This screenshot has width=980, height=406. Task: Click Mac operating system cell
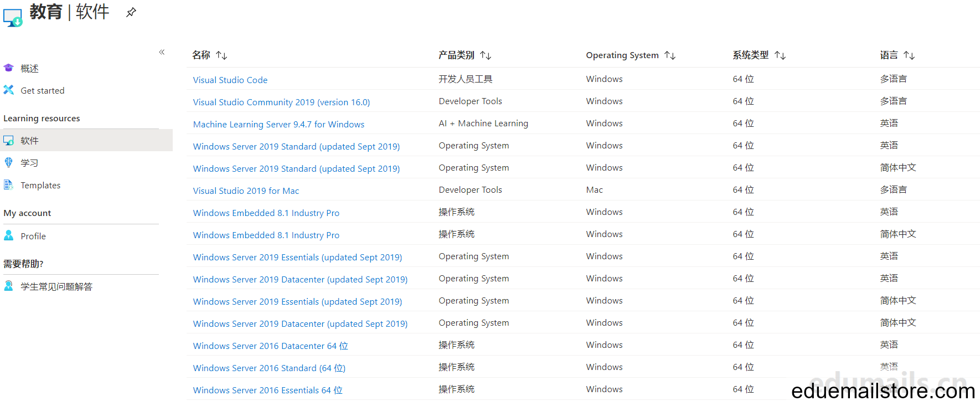tap(595, 189)
